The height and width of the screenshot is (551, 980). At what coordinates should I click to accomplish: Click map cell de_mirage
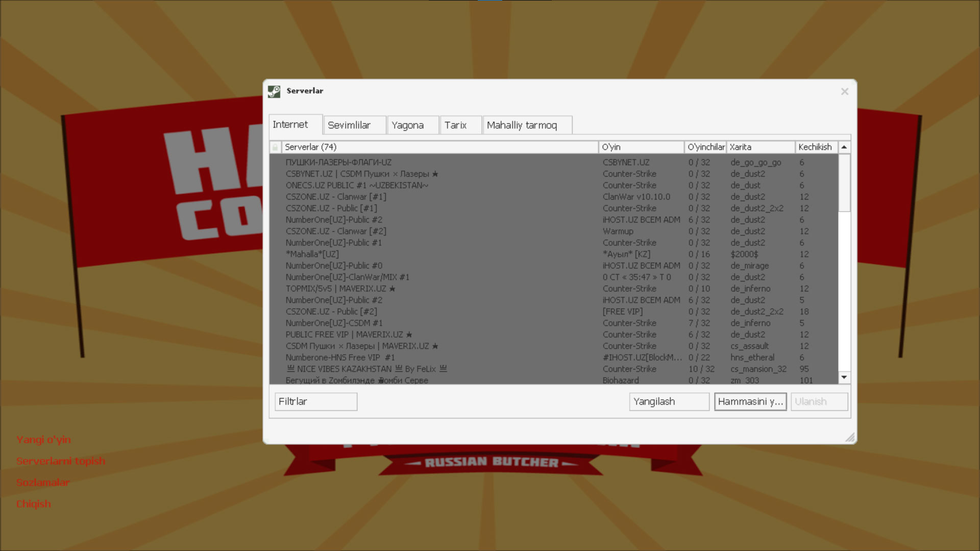[749, 266]
